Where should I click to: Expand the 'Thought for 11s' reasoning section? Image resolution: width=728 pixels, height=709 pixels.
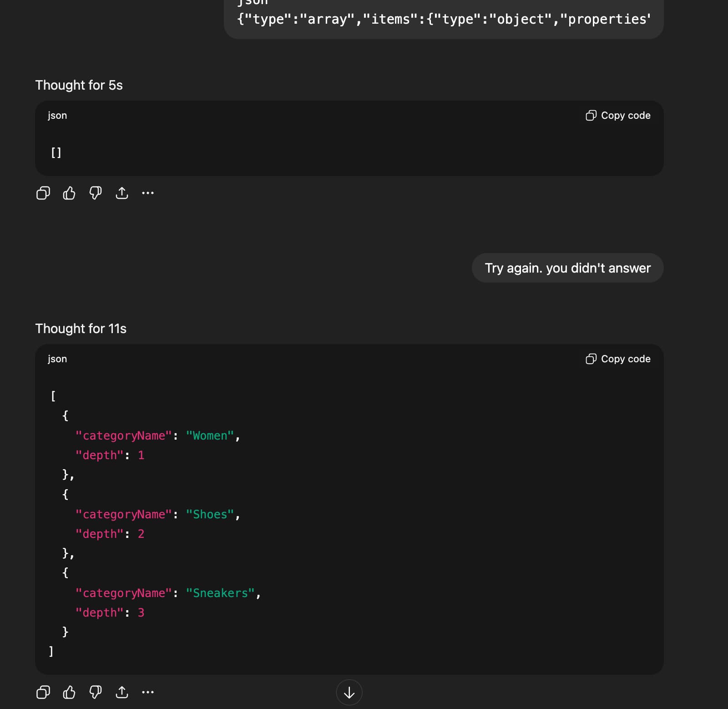coord(81,329)
